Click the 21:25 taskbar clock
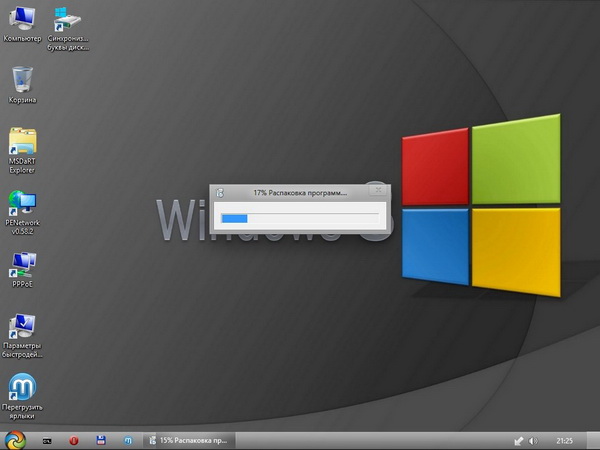 click(x=565, y=440)
